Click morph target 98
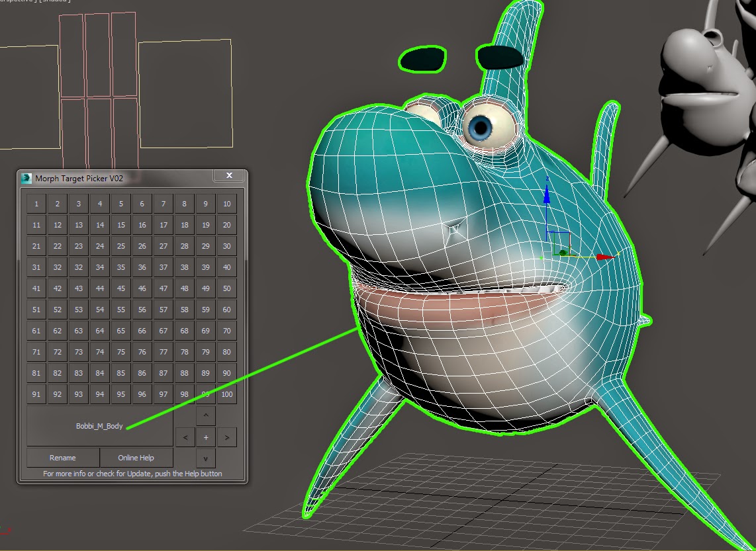Viewport: 756px width, 551px height. click(x=184, y=394)
